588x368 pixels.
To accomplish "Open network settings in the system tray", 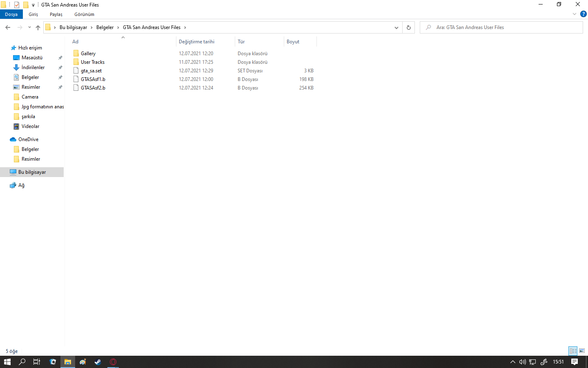I will click(532, 362).
